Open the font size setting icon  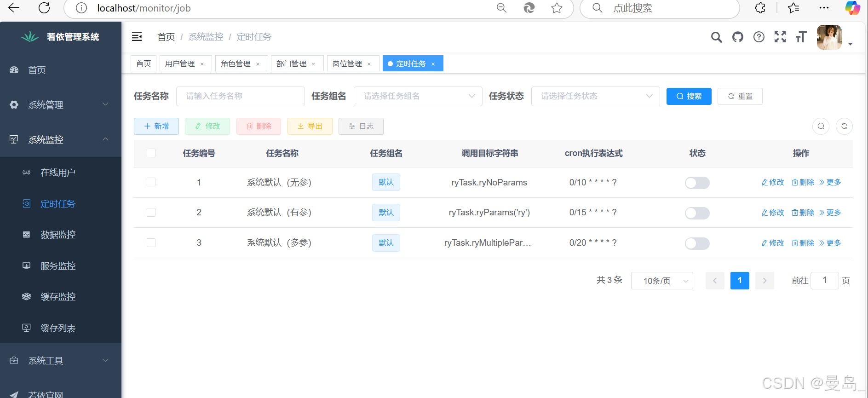(x=801, y=37)
